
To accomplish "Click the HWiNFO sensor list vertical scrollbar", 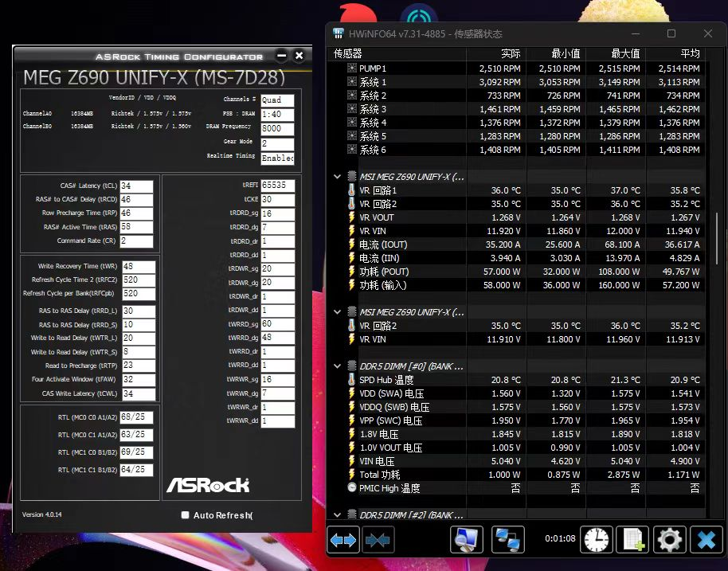I will 718,238.
